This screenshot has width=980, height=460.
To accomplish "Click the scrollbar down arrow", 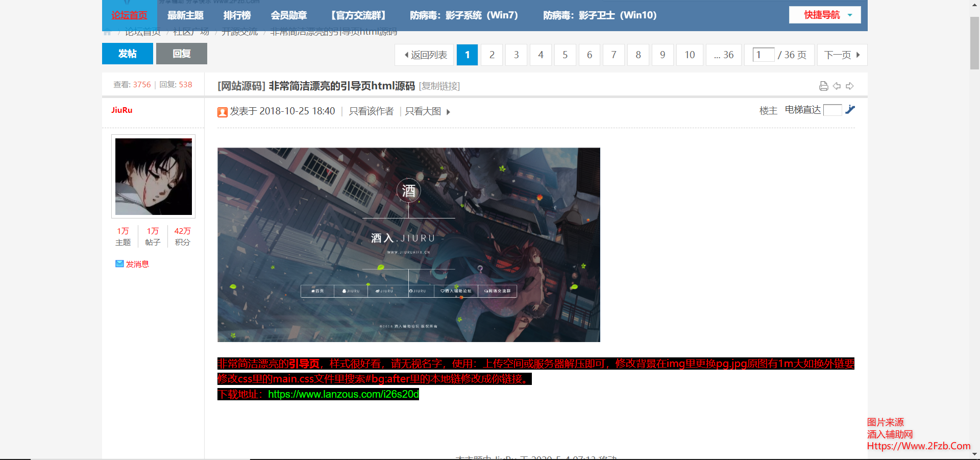I will (x=974, y=454).
